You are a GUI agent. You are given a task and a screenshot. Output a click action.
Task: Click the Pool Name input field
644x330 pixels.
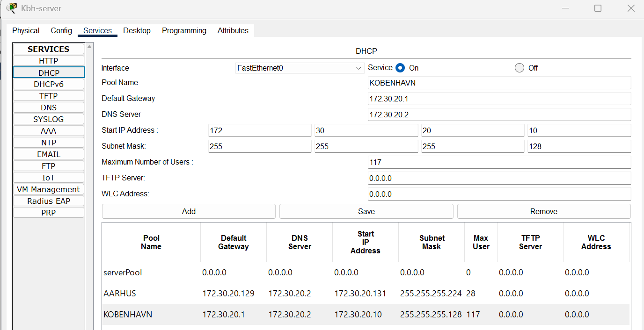tap(499, 83)
